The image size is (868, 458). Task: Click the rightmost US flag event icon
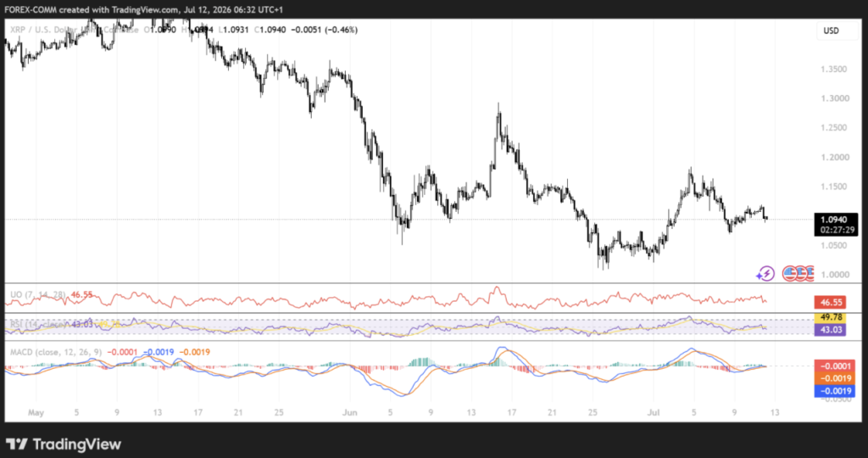810,273
